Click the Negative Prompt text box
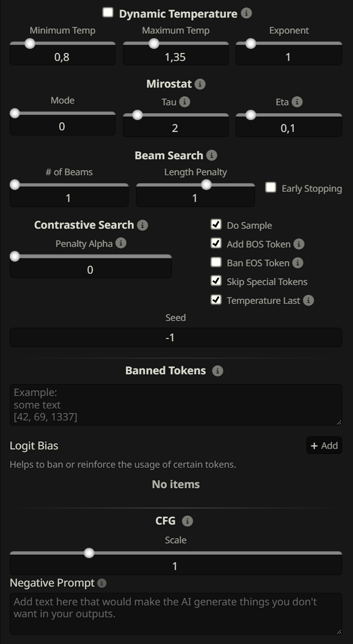Image resolution: width=353 pixels, height=644 pixels. pos(175,613)
